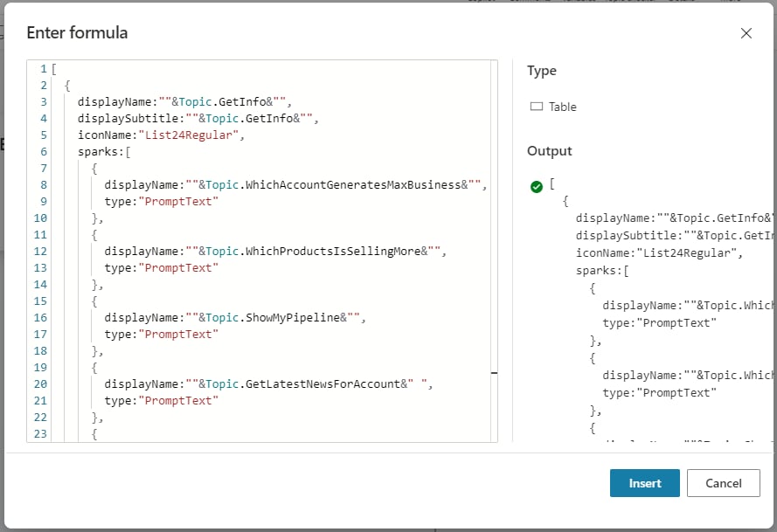Click the green checkmark in Output
The width and height of the screenshot is (777, 532).
click(536, 186)
